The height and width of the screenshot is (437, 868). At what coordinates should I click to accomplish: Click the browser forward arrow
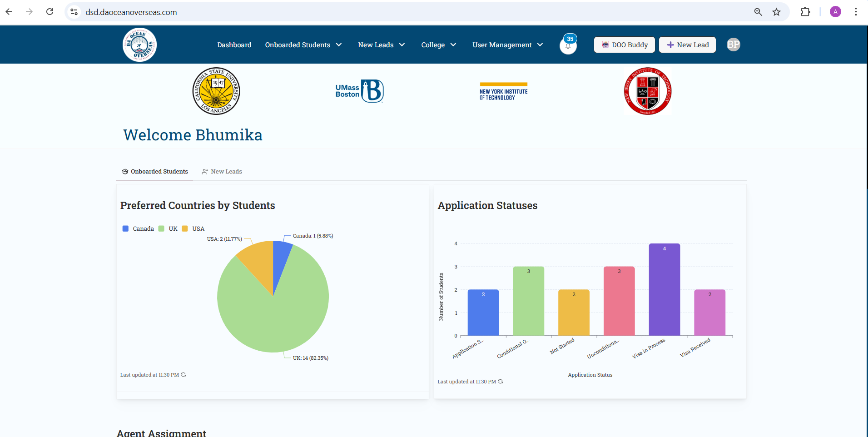30,12
